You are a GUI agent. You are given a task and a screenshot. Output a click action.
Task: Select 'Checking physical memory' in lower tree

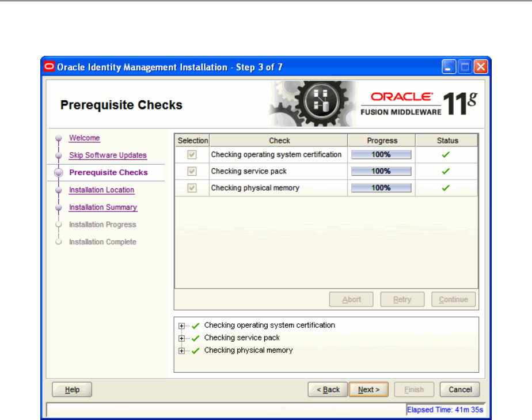tap(248, 350)
